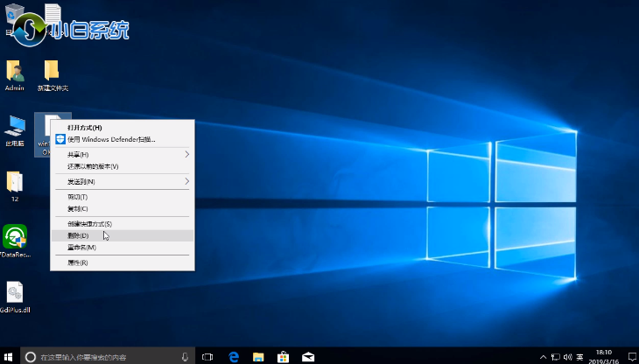This screenshot has height=364, width=639.
Task: Select 属性(R) from the context menu
Action: point(78,262)
